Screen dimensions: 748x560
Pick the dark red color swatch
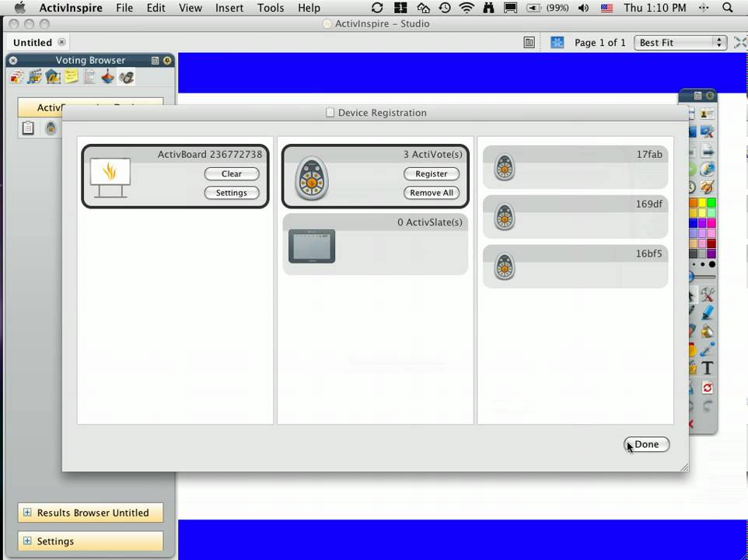click(711, 243)
